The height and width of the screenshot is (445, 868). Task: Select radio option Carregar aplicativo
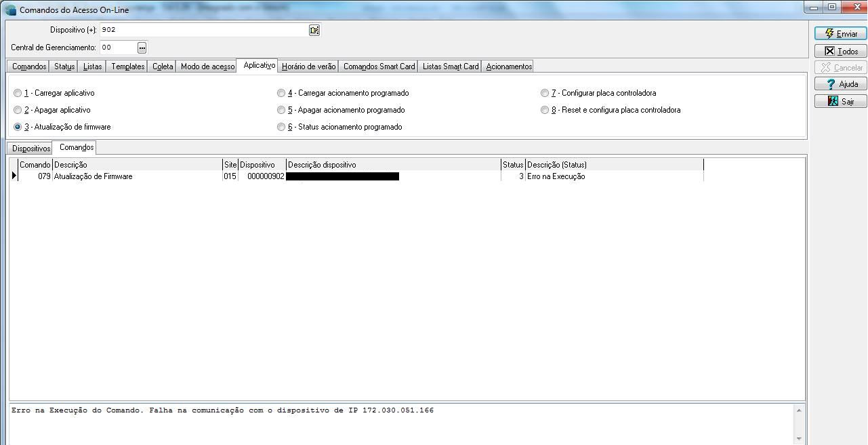18,93
